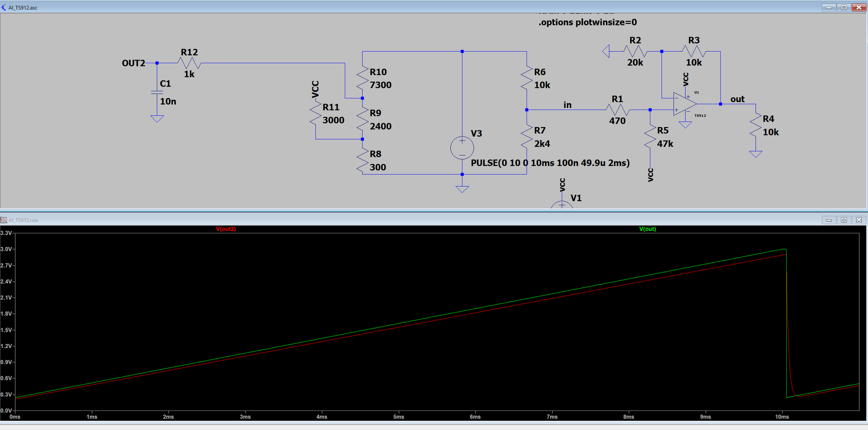Image resolution: width=868 pixels, height=430 pixels.
Task: Select the R12 resistor symbol
Action: (x=189, y=63)
